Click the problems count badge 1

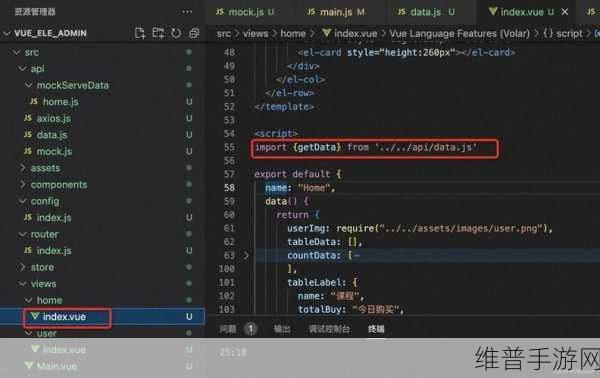point(251,329)
